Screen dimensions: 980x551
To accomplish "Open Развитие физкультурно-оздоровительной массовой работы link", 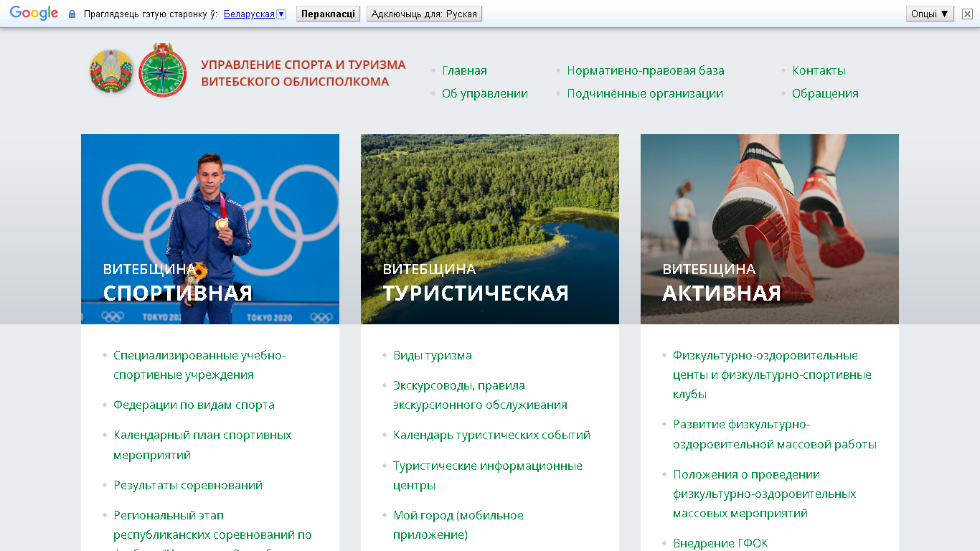I will tap(775, 434).
